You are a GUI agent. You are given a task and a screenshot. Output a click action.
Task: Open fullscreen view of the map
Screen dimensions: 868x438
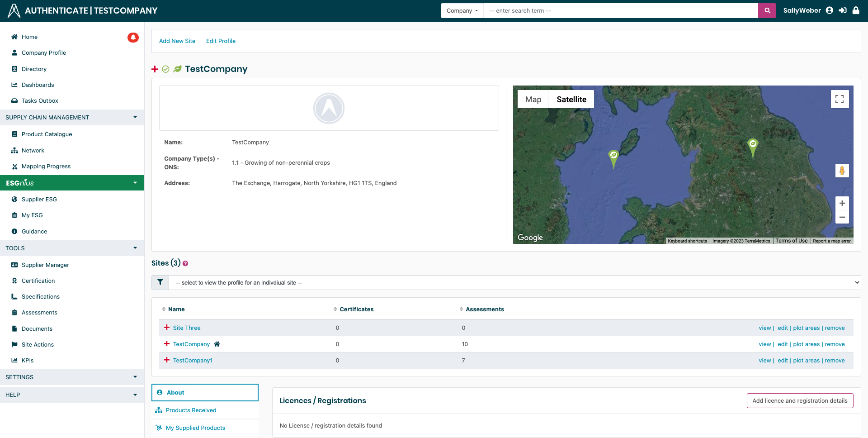click(840, 99)
